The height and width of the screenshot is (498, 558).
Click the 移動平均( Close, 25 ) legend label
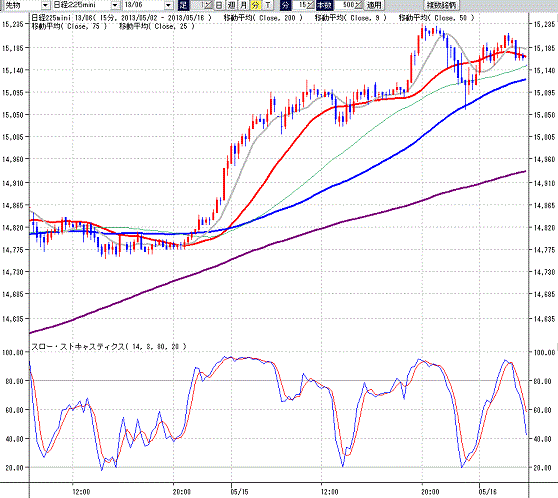(157, 26)
